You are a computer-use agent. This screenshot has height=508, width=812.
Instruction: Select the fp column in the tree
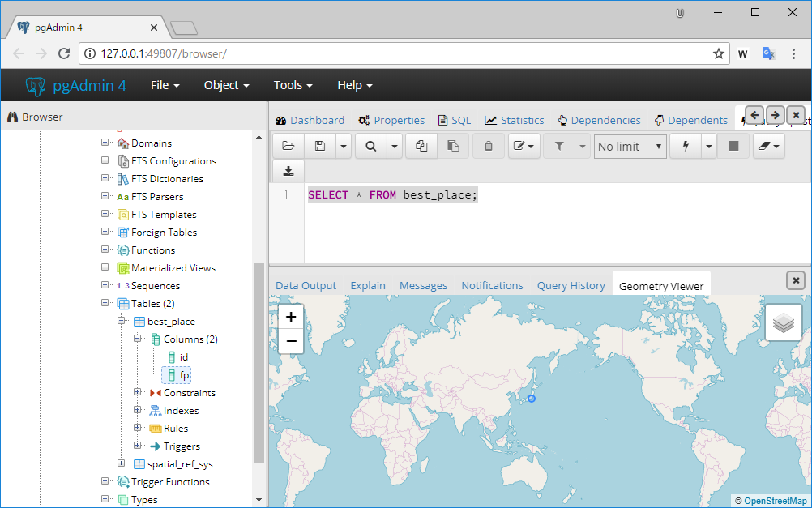click(184, 374)
